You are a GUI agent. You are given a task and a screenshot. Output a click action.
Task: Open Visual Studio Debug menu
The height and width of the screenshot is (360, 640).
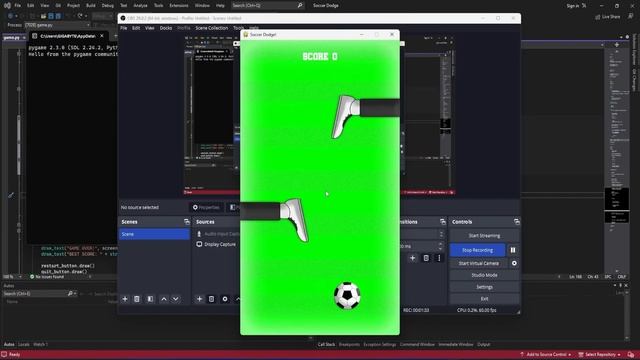[108, 6]
